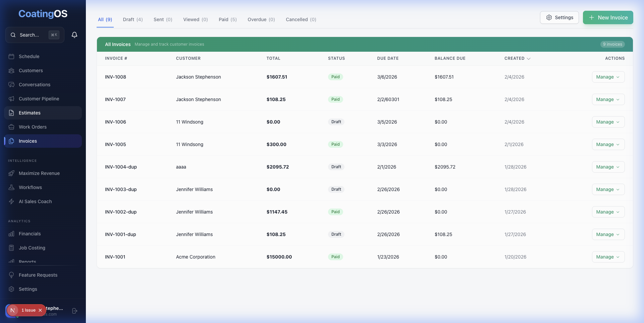Screen dimensions: 644x323
Task: Open the Customers section icon
Action: 11,71
